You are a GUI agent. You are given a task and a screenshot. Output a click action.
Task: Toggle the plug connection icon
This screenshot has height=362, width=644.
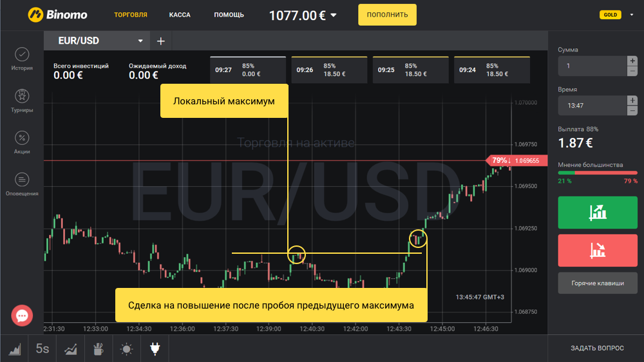pyautogui.click(x=155, y=349)
